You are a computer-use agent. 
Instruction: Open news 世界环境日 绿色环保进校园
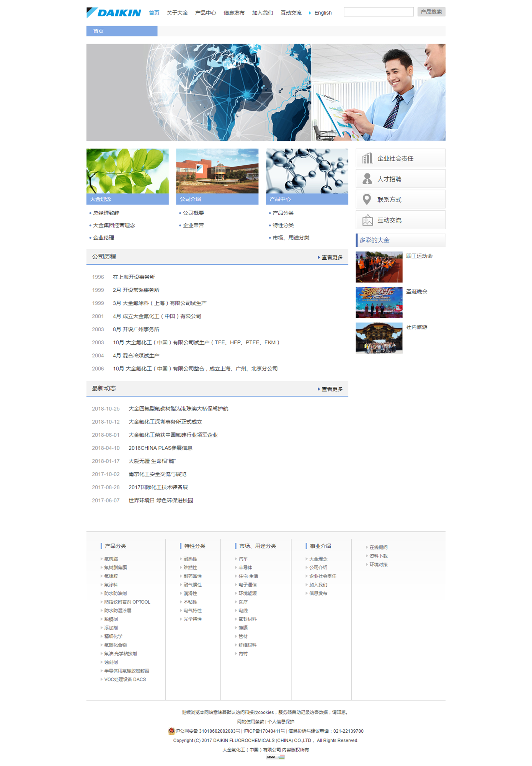click(161, 500)
